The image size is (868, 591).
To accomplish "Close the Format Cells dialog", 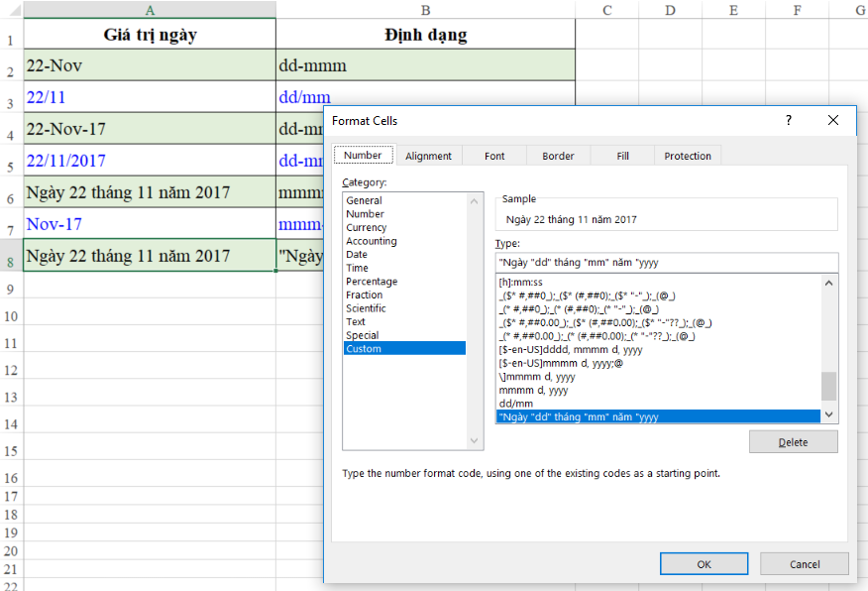I will coord(833,120).
